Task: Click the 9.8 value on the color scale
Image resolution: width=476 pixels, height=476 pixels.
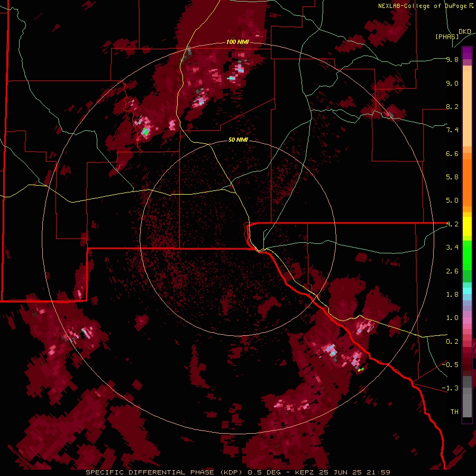Action: pyautogui.click(x=452, y=59)
